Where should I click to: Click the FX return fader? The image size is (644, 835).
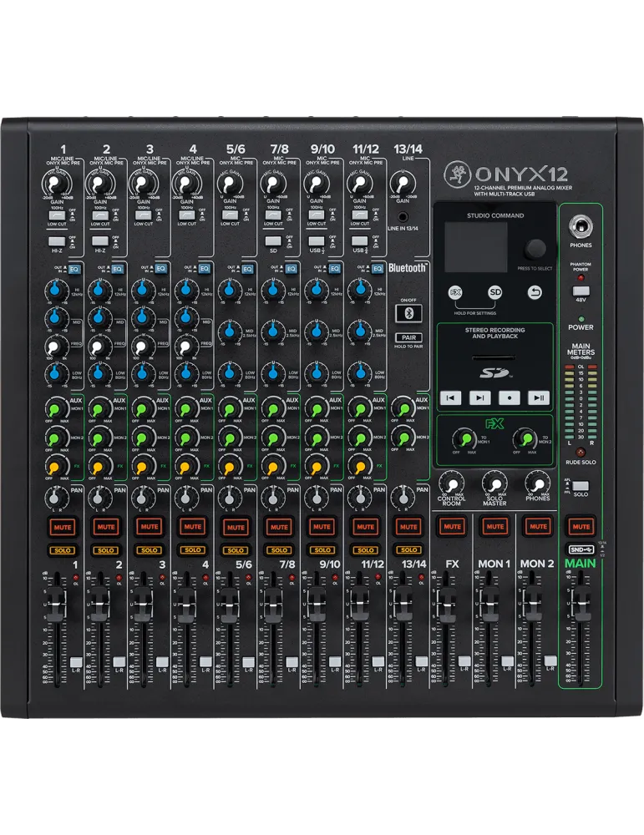(x=445, y=605)
